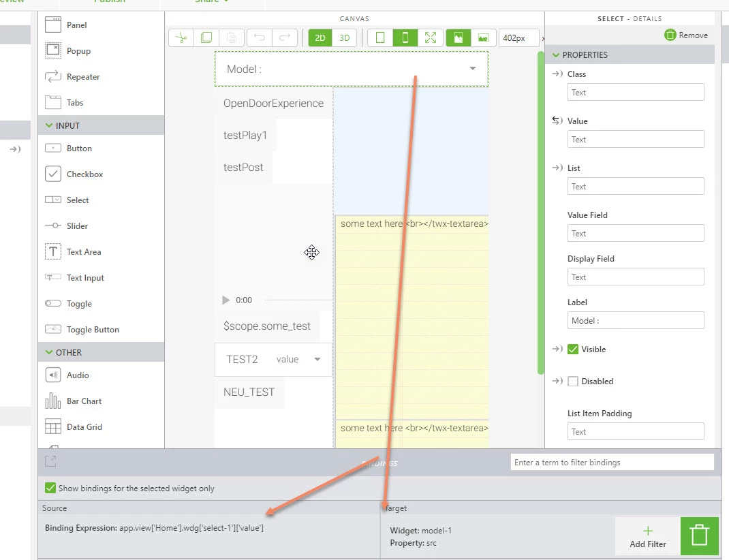Pick the Repeater widget
This screenshot has height=560, width=729.
(72, 77)
